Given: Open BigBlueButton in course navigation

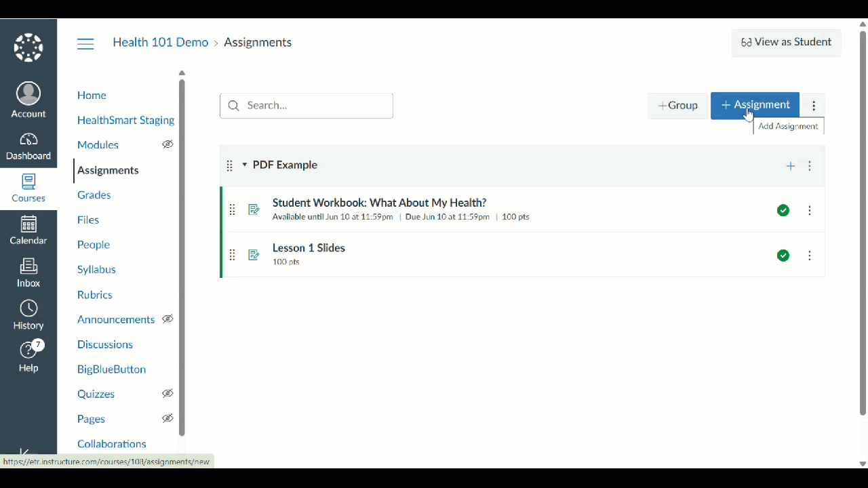Looking at the screenshot, I should (111, 369).
